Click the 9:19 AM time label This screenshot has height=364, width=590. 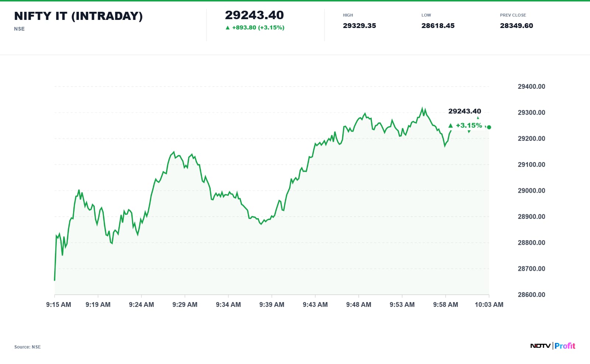98,305
